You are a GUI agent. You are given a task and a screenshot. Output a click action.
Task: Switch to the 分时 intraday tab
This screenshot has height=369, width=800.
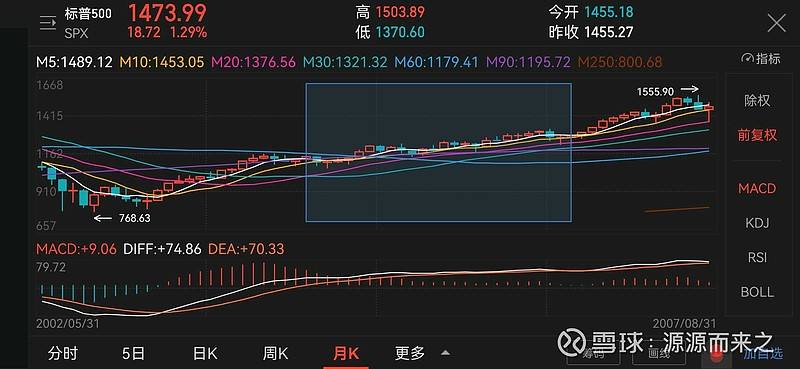63,353
